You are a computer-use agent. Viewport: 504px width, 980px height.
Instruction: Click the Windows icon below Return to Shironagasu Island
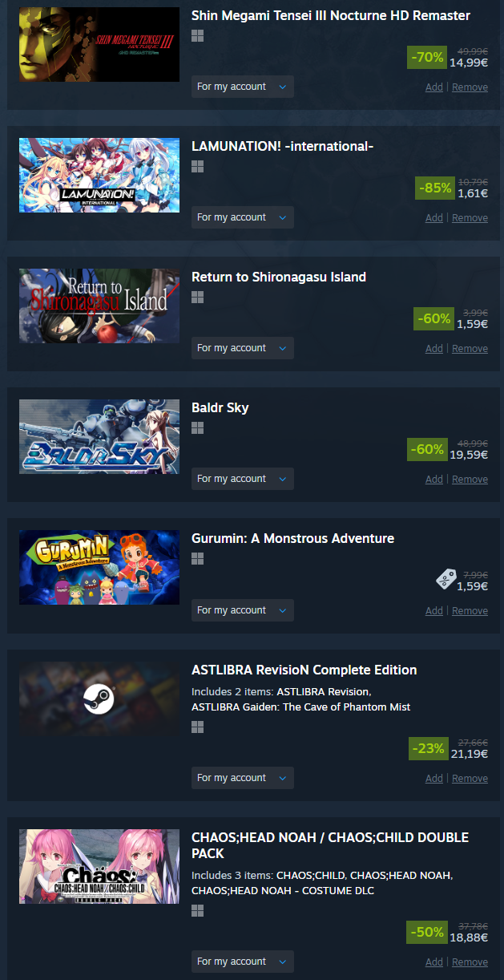[x=198, y=298]
